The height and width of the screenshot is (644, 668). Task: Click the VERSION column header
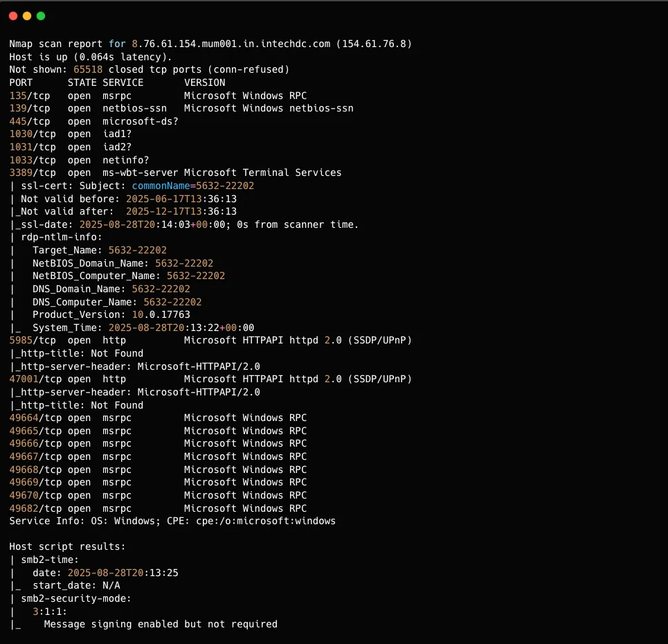(x=204, y=82)
